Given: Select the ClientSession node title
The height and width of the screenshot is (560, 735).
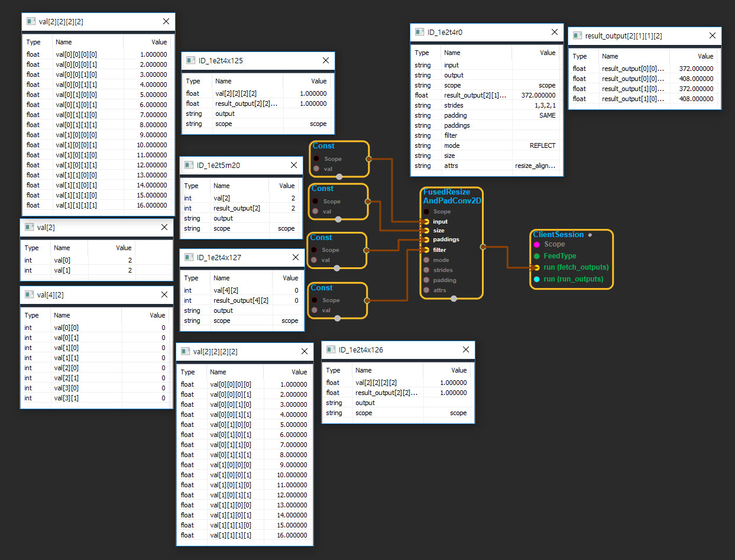Looking at the screenshot, I should coord(558,235).
